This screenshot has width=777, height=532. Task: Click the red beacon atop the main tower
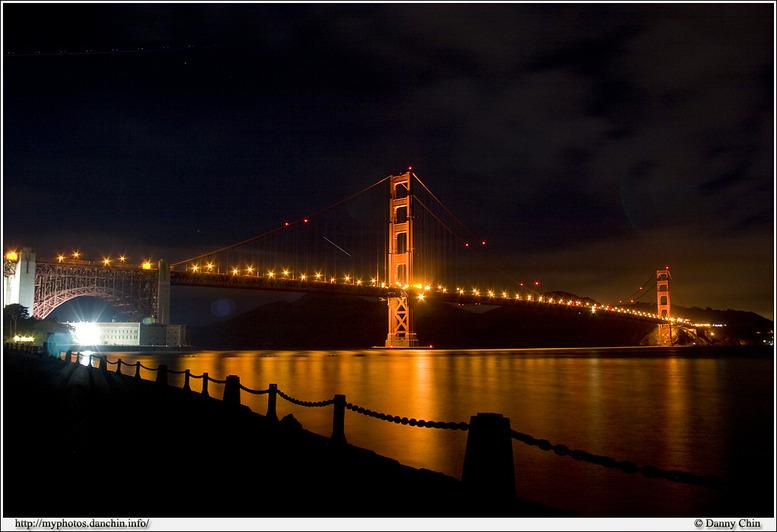407,171
